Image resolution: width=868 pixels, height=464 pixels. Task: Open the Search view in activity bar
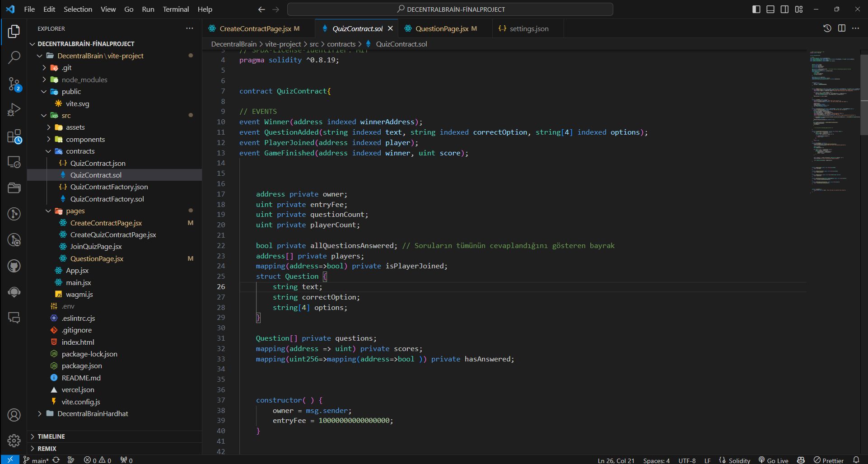click(14, 57)
